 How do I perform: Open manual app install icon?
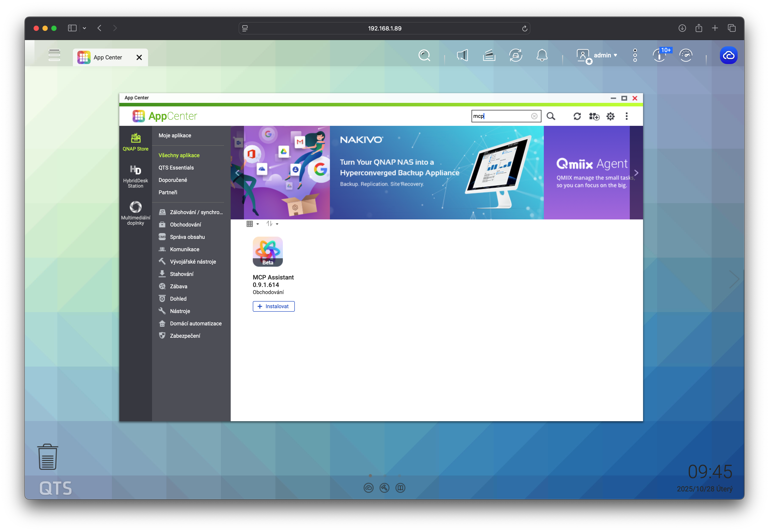tap(594, 116)
